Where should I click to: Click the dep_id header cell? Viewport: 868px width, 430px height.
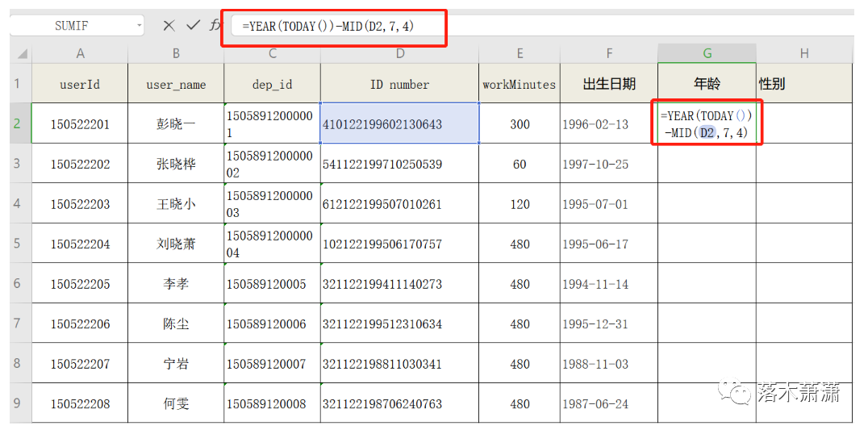pyautogui.click(x=273, y=84)
